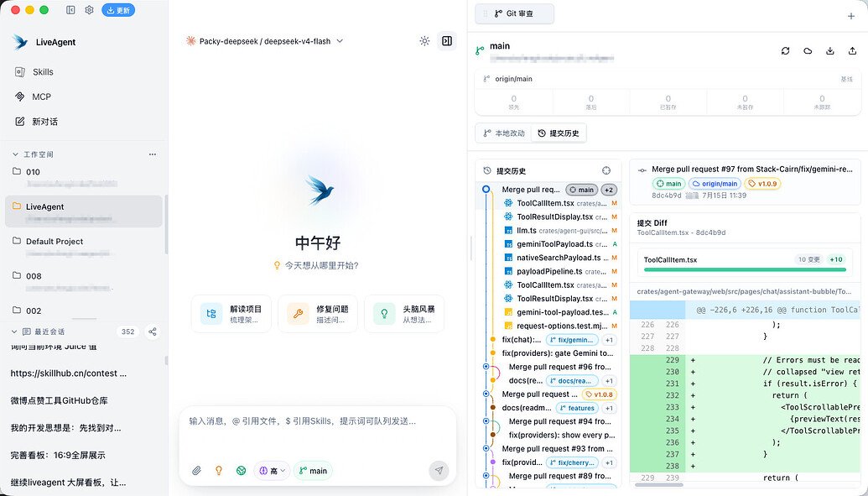The image size is (868, 496).
Task: Open payloadPipeline.ts changed file
Action: click(559, 272)
